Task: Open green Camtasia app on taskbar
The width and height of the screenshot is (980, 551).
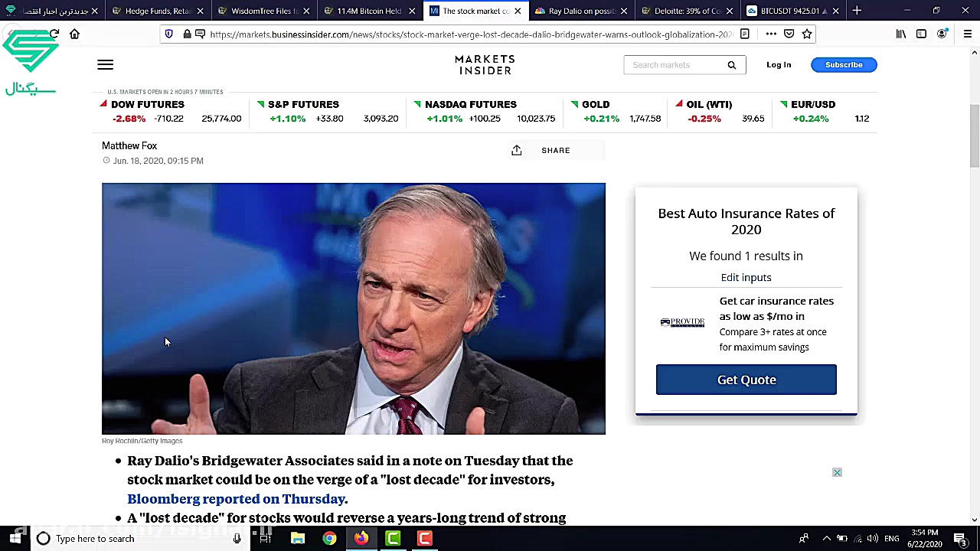Action: [x=393, y=538]
